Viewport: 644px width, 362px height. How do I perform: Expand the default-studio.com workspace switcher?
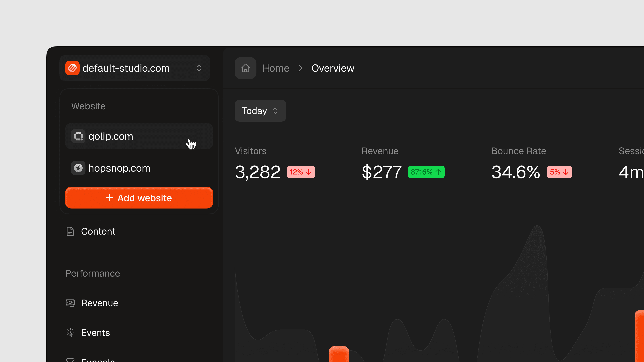click(x=135, y=68)
